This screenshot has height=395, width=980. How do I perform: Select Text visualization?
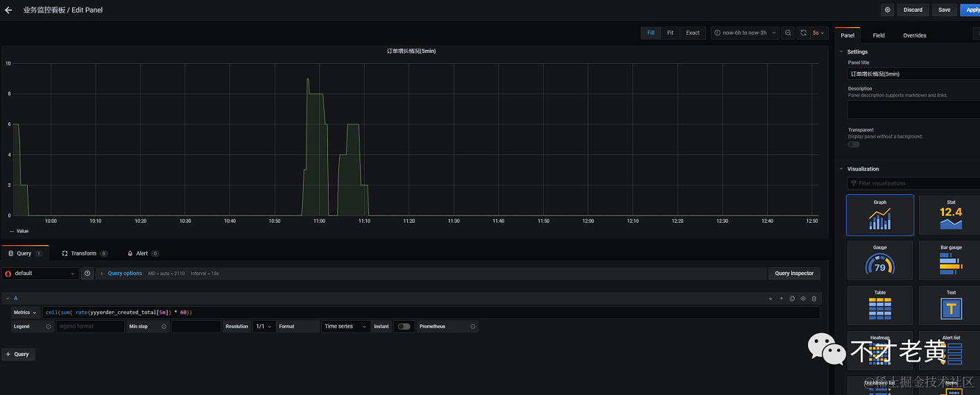pos(951,305)
